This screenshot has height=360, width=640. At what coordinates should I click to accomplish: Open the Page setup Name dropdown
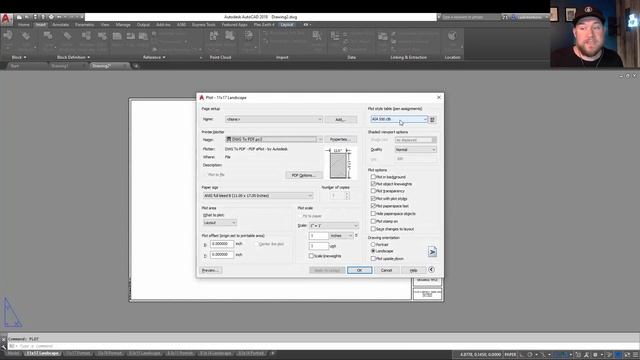(274, 119)
